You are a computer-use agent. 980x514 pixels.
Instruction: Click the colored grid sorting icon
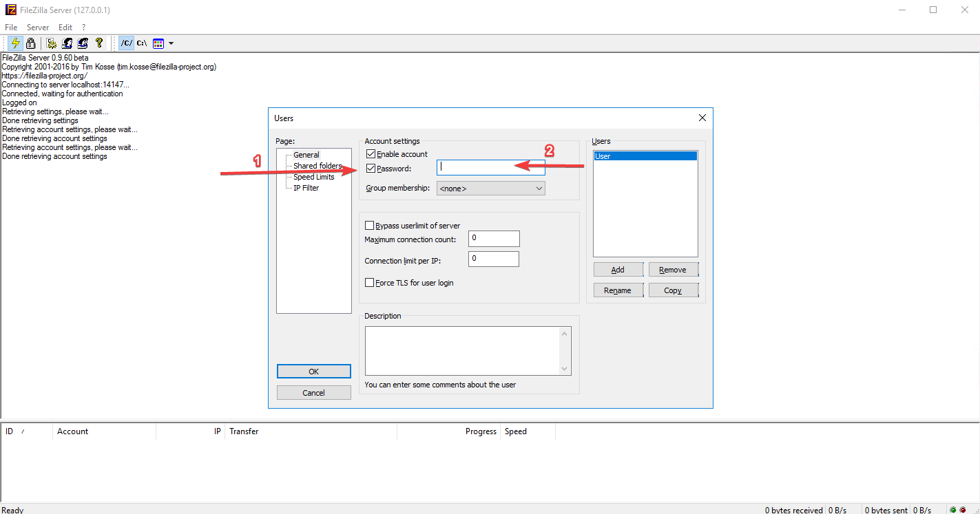pyautogui.click(x=158, y=43)
